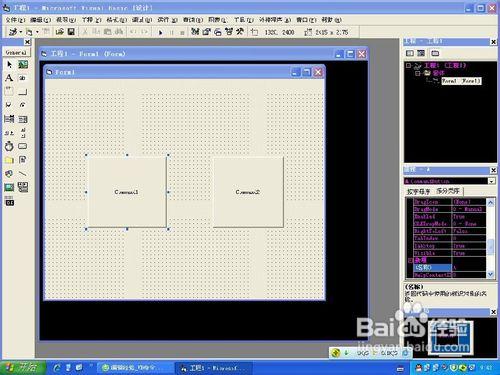Select the Timer tool (stopwatch icon)
The width and height of the screenshot is (500, 375).
pos(9,146)
